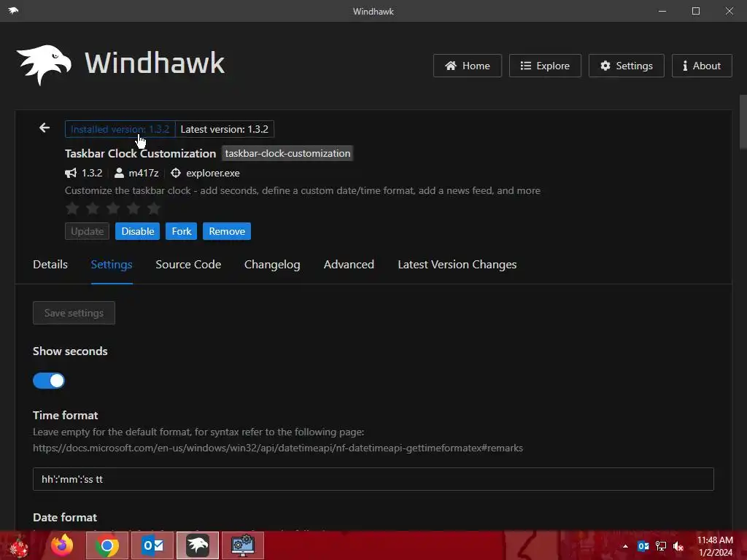This screenshot has width=747, height=560.
Task: Open Firefox from the taskbar
Action: [62, 545]
